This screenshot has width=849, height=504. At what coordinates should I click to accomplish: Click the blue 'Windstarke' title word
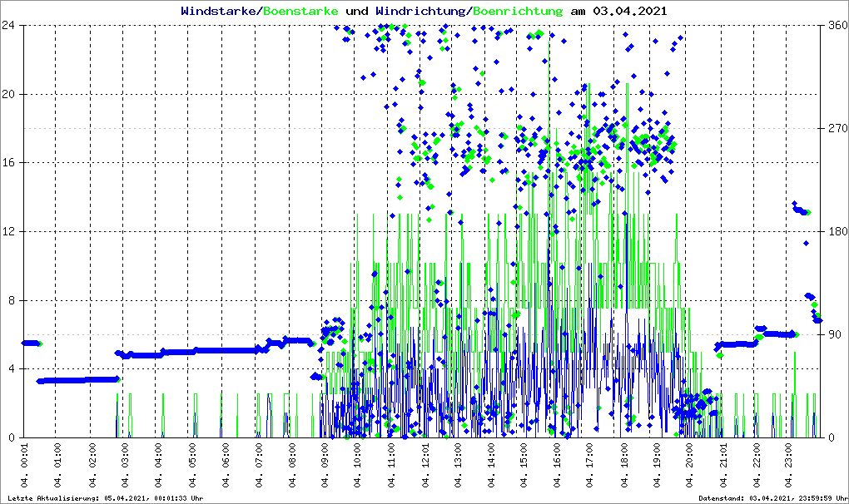220,12
